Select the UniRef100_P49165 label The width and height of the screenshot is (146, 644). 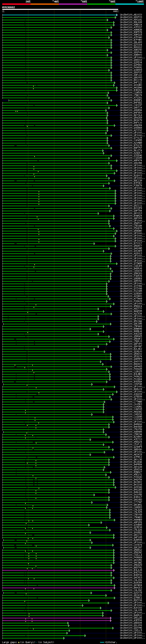(131, 369)
